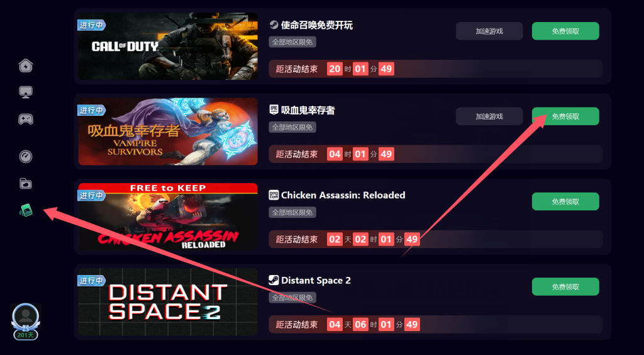Open the Vampire Survivors banner thumbnail
The width and height of the screenshot is (644, 355).
pos(168,132)
